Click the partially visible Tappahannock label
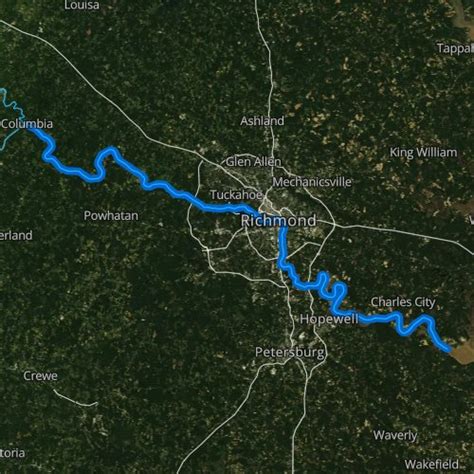This screenshot has height=474, width=474. (455, 48)
